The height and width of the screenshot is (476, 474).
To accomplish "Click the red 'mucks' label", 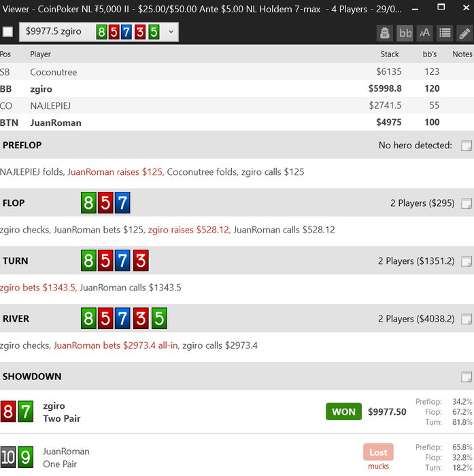I will pyautogui.click(x=378, y=466).
